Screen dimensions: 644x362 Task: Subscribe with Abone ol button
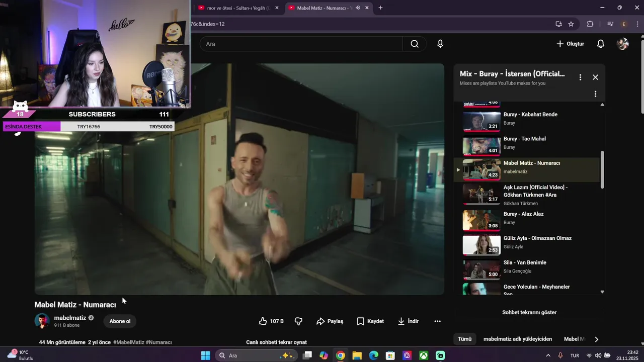coord(120,321)
